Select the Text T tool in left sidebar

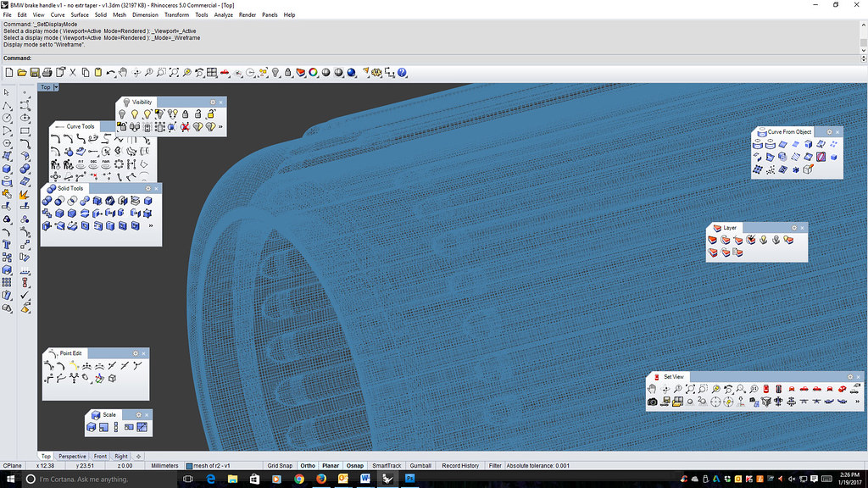tap(7, 245)
